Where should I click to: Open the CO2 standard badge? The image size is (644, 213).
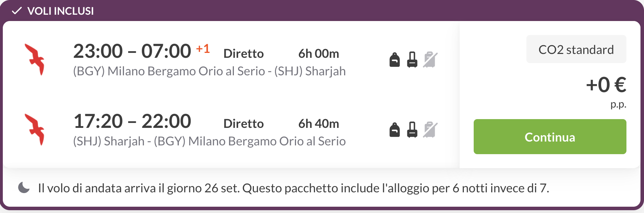[x=576, y=49]
